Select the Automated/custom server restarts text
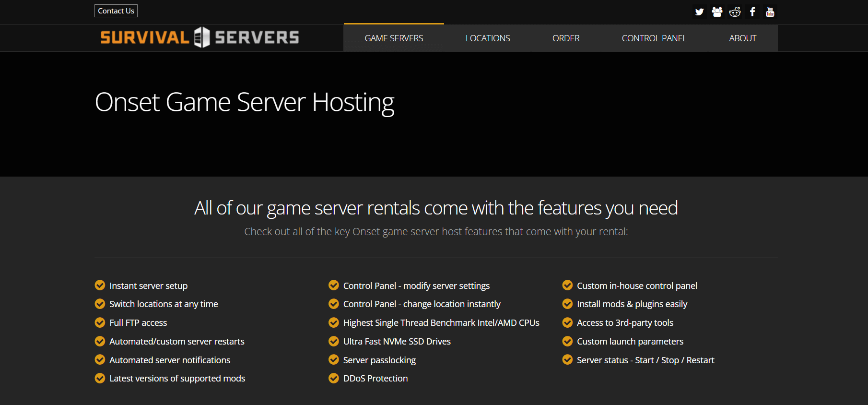This screenshot has height=405, width=868. [177, 342]
